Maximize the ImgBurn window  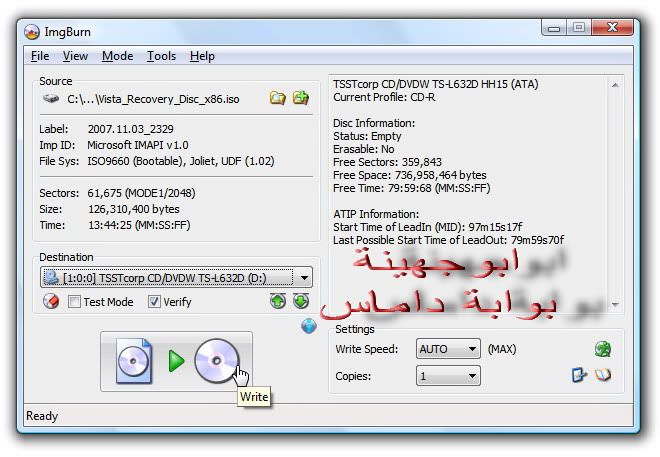578,28
